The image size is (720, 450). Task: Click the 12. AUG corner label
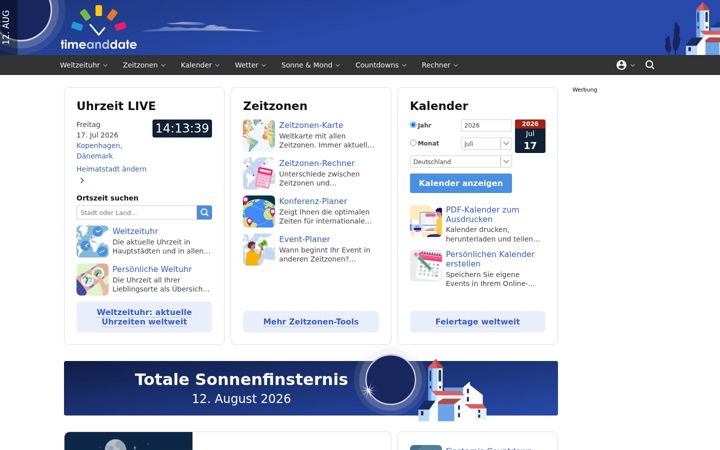point(6,27)
